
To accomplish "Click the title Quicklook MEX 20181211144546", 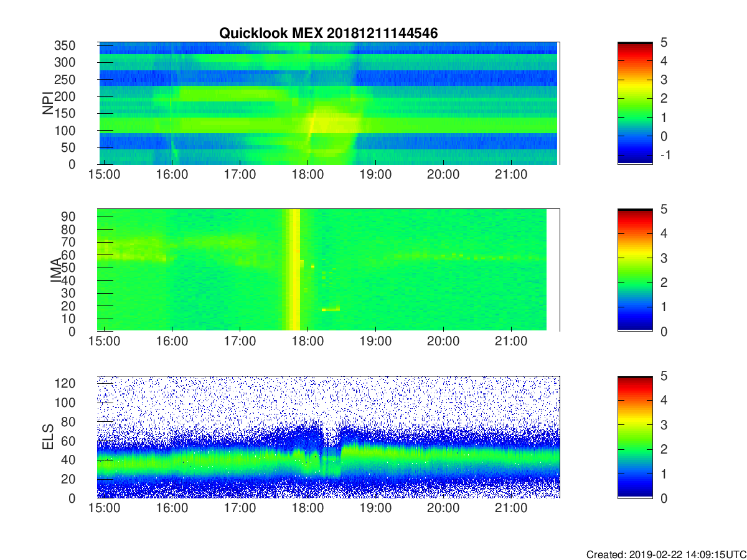I will point(328,34).
